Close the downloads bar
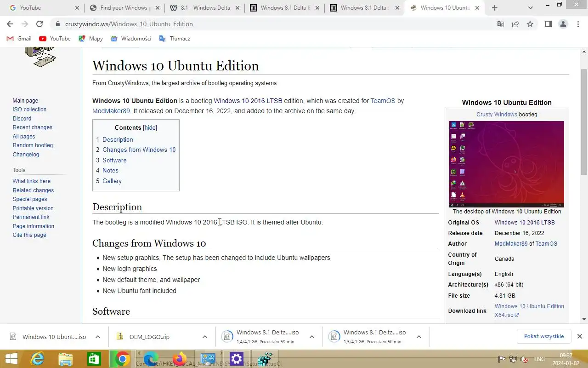This screenshot has height=368, width=588. [580, 336]
